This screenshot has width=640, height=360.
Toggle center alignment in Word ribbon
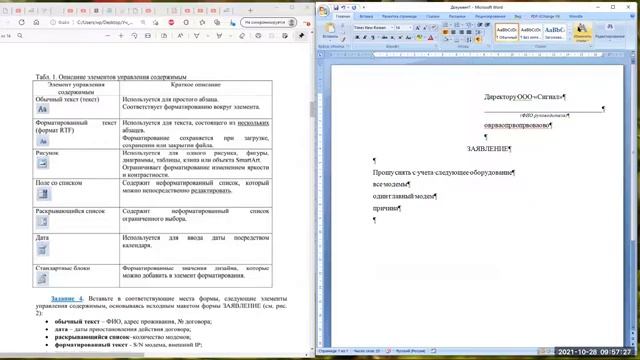pyautogui.click(x=453, y=32)
